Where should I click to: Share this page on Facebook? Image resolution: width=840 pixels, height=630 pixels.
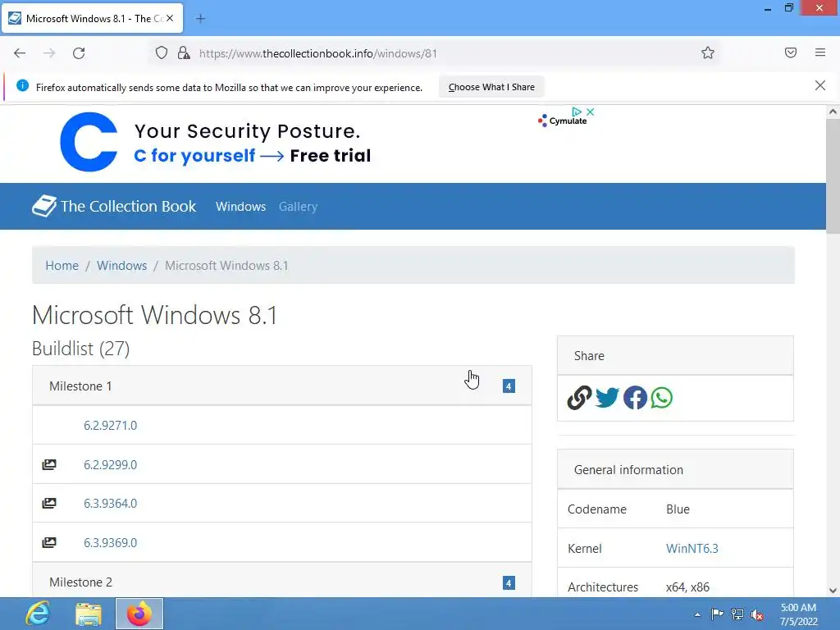tap(635, 398)
